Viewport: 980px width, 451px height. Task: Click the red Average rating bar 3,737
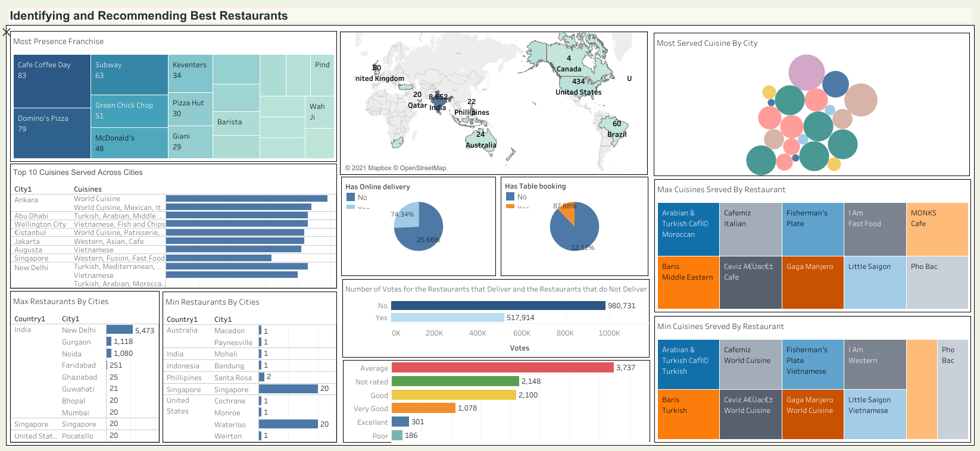coord(503,368)
